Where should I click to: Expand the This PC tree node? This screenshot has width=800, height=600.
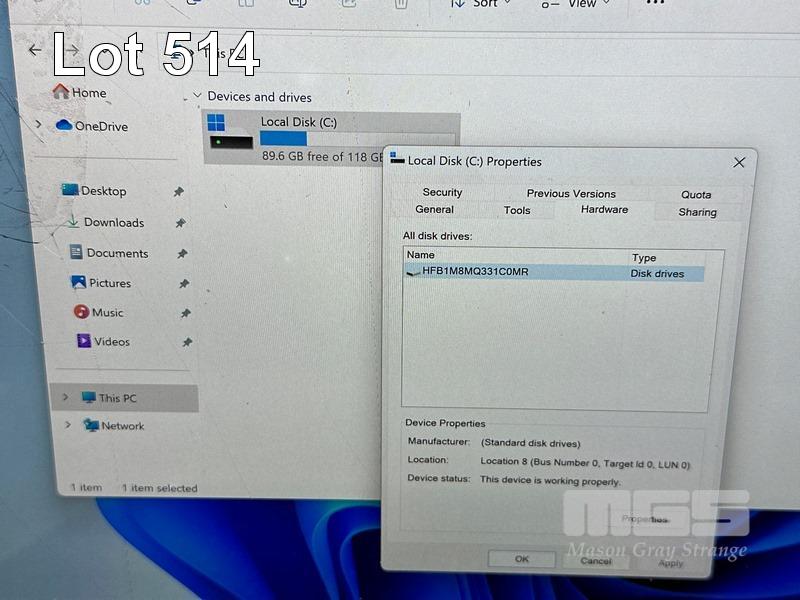tap(65, 397)
